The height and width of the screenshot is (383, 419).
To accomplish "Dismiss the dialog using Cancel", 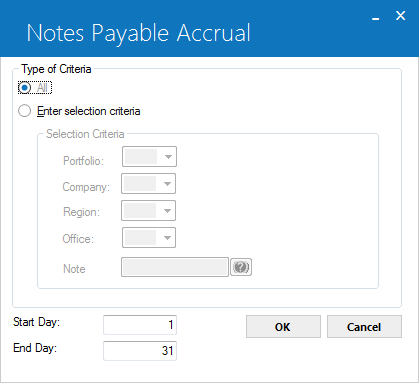I will (x=364, y=327).
